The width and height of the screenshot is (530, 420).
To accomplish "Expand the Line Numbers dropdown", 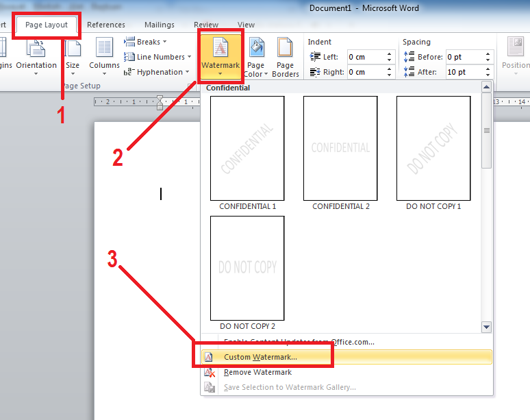I will [x=157, y=57].
